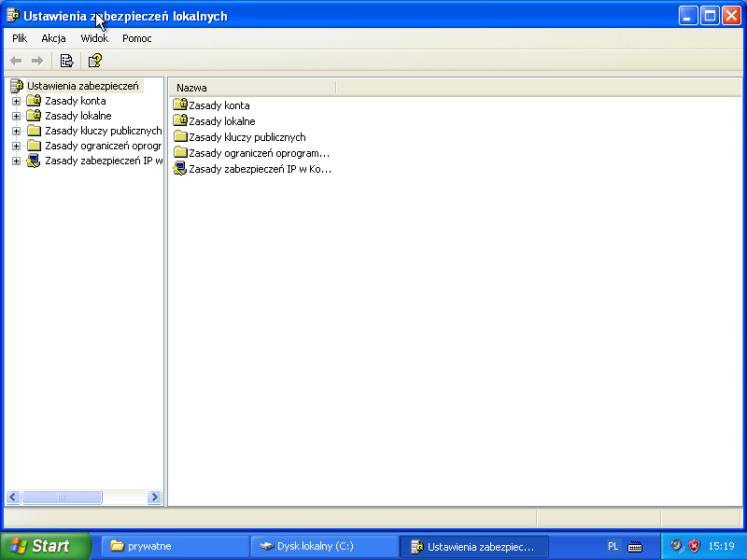Expand Zasady kluczy publicznych tree node
The height and width of the screenshot is (560, 747).
pos(16,131)
